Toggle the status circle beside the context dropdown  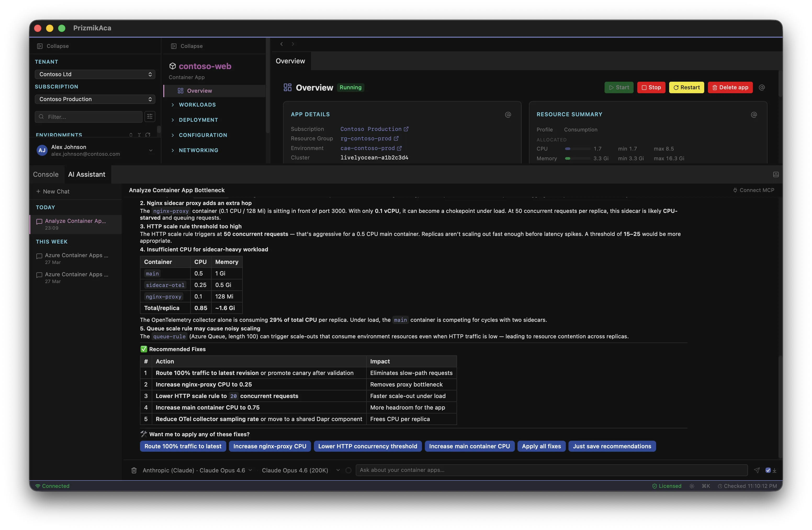tap(348, 470)
